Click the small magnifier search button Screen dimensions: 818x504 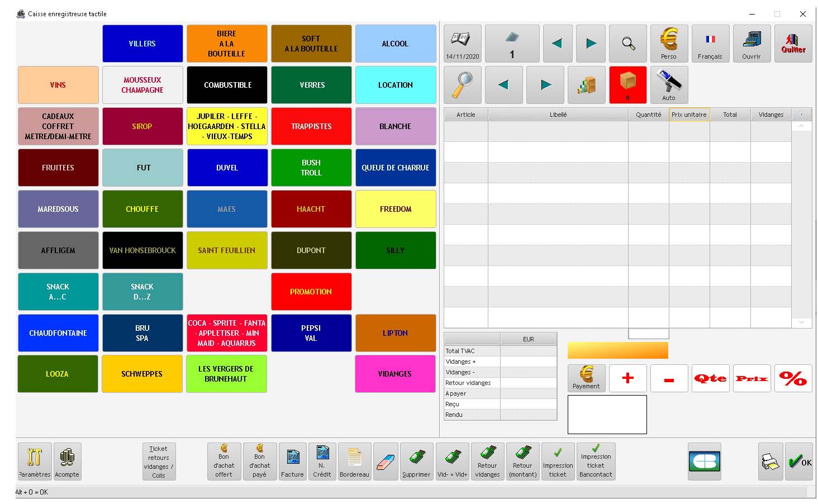point(628,44)
